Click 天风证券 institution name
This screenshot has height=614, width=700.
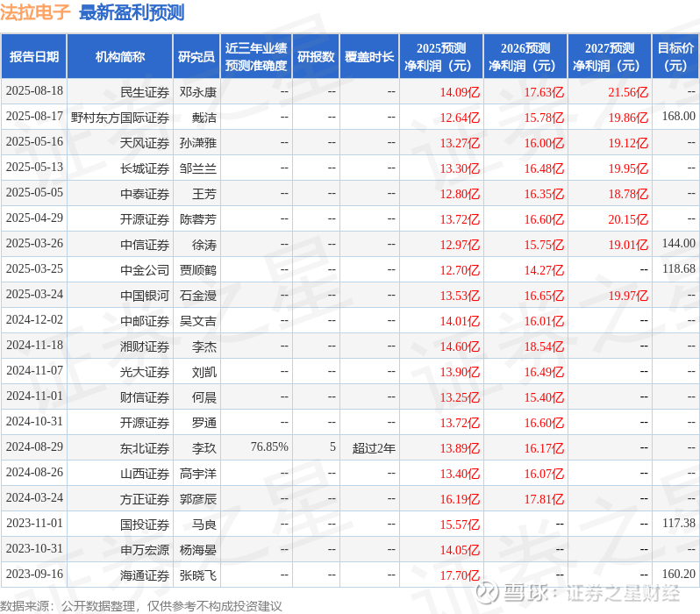145,143
